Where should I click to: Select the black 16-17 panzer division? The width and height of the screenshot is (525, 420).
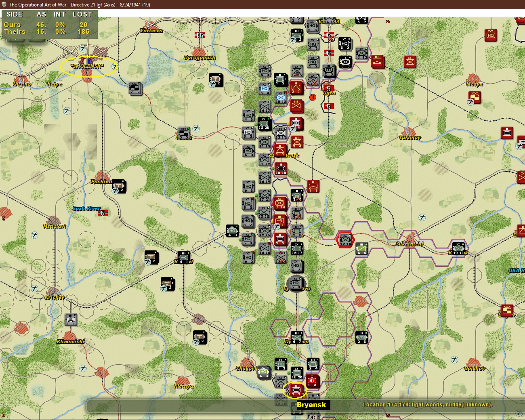tap(297, 249)
